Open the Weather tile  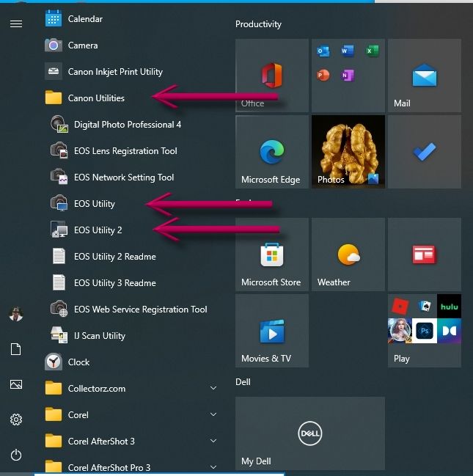(348, 255)
